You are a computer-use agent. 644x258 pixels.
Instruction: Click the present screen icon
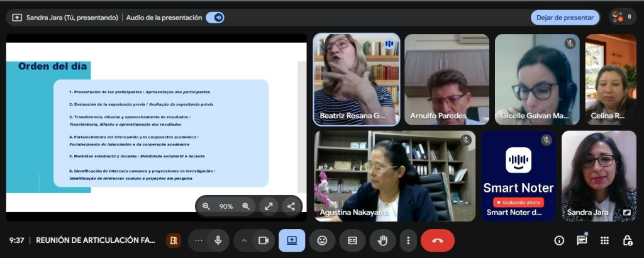pyautogui.click(x=292, y=240)
